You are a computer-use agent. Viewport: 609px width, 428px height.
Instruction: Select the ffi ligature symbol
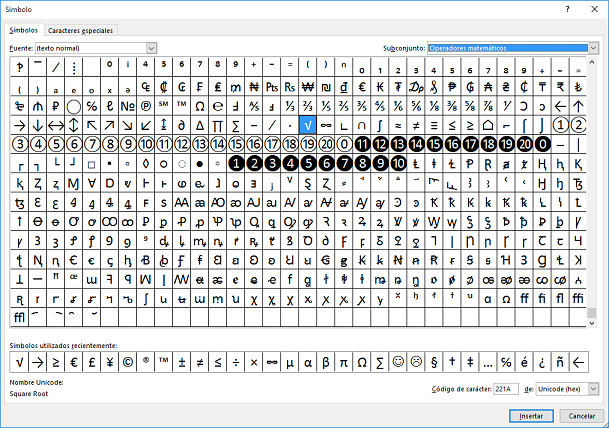pyautogui.click(x=578, y=298)
